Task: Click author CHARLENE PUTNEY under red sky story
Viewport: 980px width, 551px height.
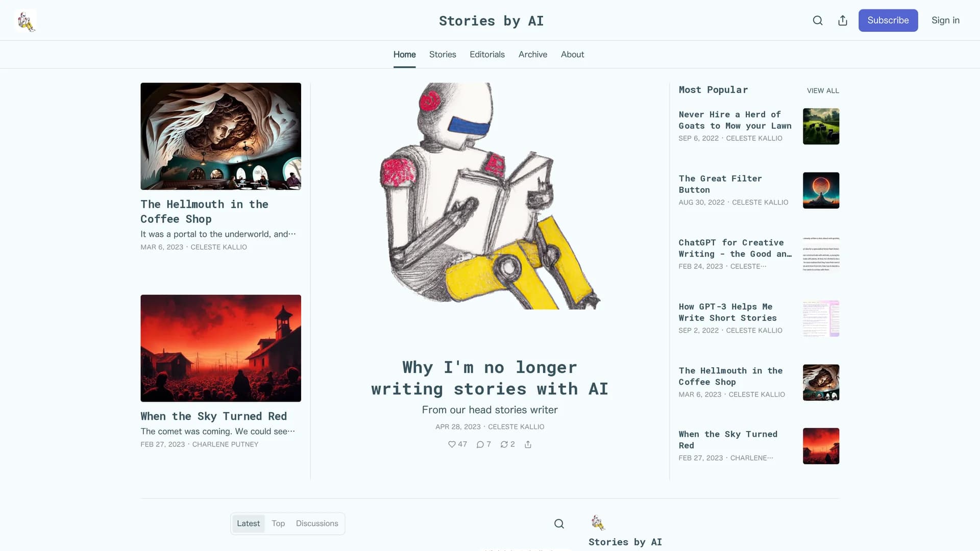Action: (x=225, y=444)
